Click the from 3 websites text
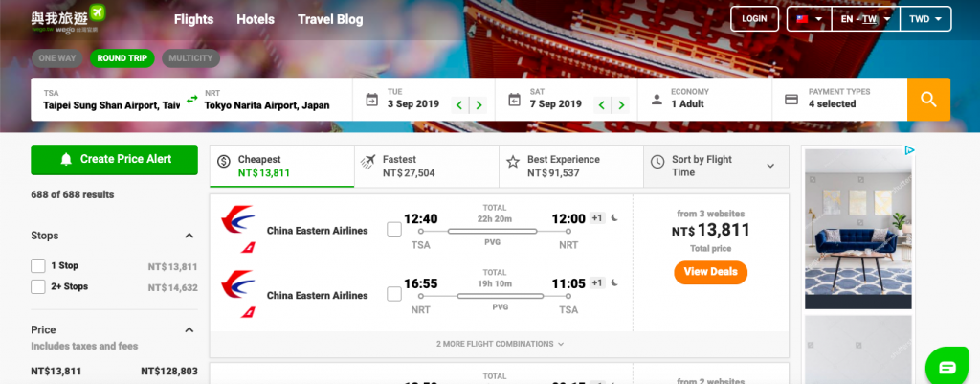This screenshot has height=384, width=980. coord(711,214)
